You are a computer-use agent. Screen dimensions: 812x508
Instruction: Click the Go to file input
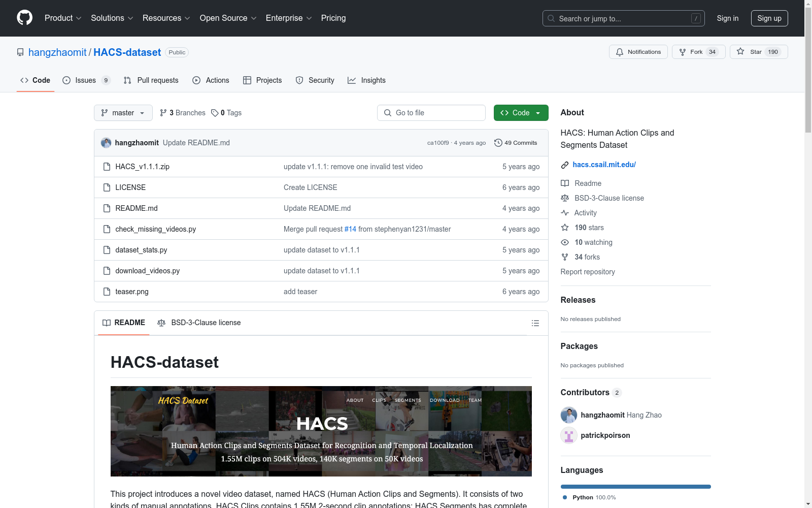[x=431, y=113]
